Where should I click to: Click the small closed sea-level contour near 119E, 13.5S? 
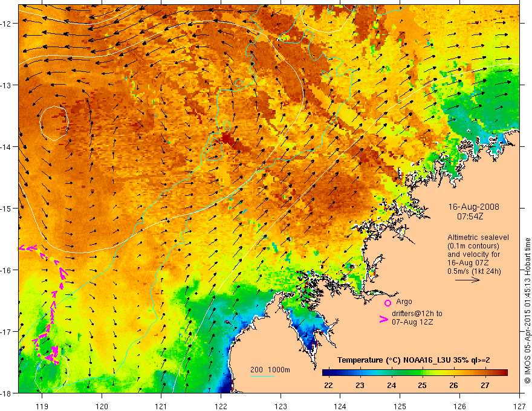tap(54, 123)
